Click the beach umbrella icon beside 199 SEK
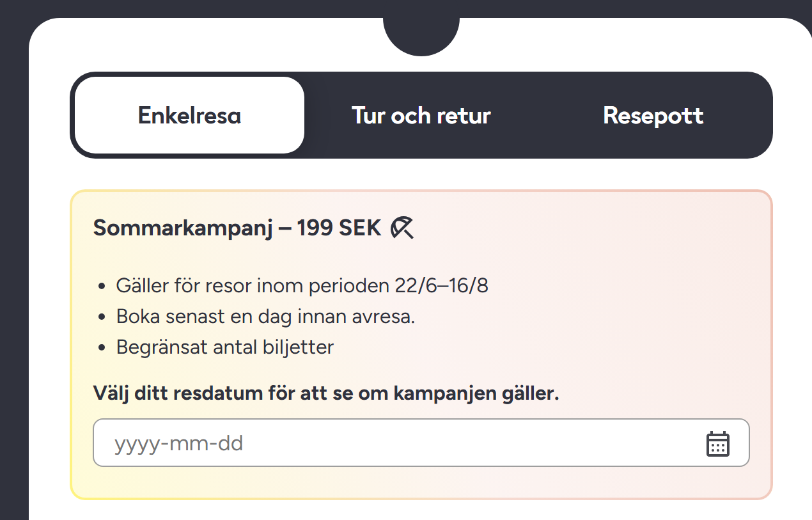The height and width of the screenshot is (520, 812). coord(402,227)
